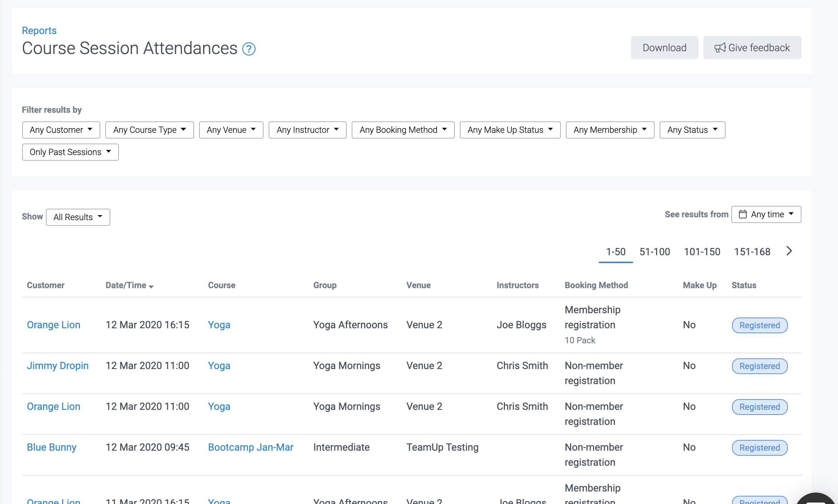Switch to results page 151-168
The image size is (838, 504).
(752, 252)
